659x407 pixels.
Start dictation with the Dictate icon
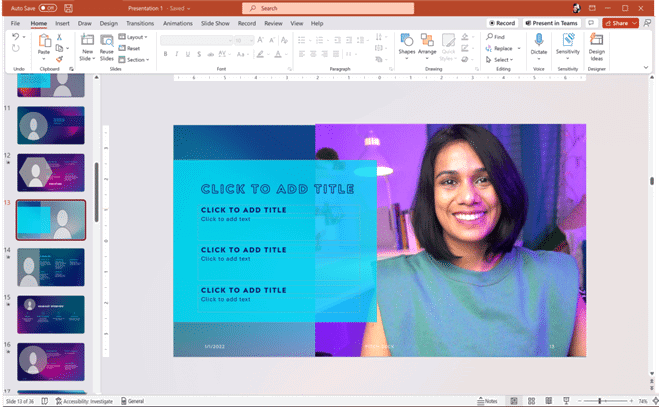tap(539, 41)
